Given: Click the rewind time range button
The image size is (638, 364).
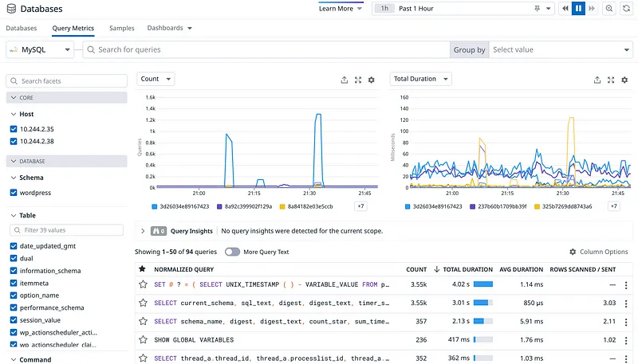Looking at the screenshot, I should (x=565, y=8).
